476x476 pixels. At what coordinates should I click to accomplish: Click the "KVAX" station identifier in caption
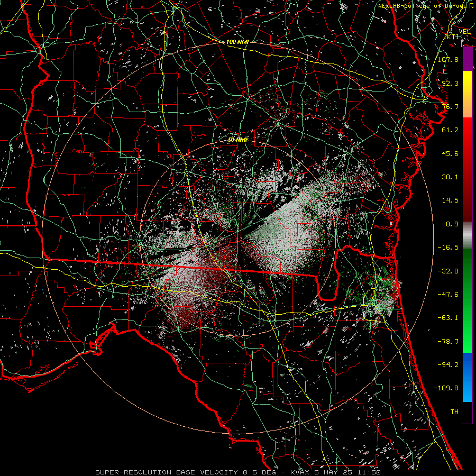click(x=300, y=472)
